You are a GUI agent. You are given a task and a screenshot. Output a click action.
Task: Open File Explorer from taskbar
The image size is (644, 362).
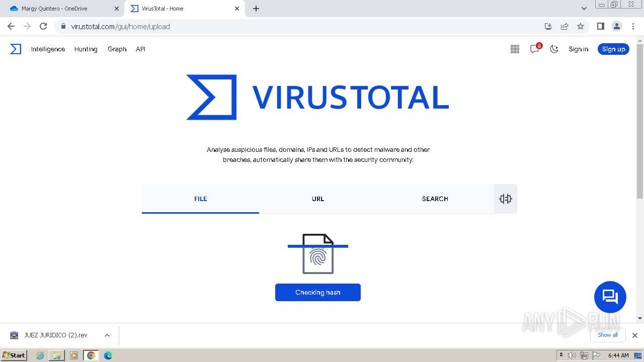pos(57,355)
